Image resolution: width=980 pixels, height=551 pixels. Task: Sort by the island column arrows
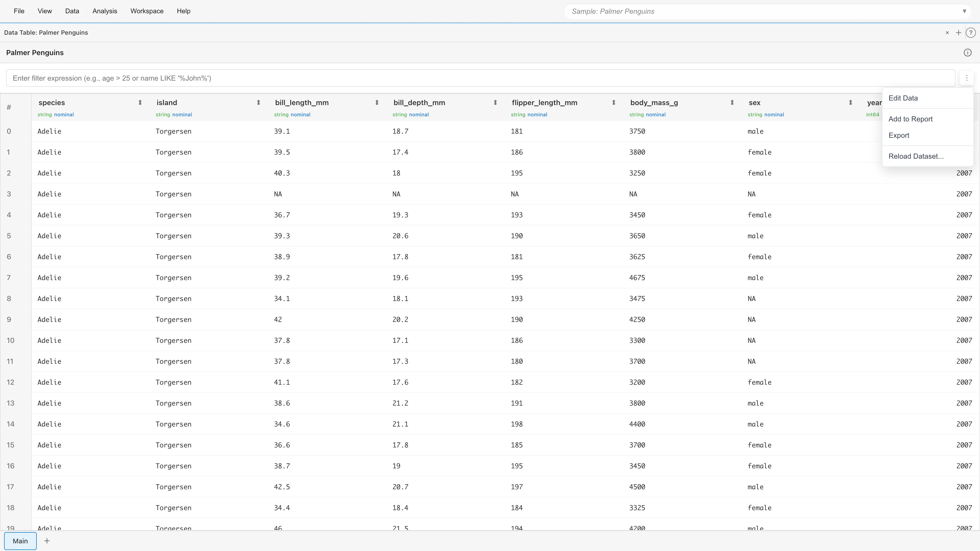pos(258,103)
